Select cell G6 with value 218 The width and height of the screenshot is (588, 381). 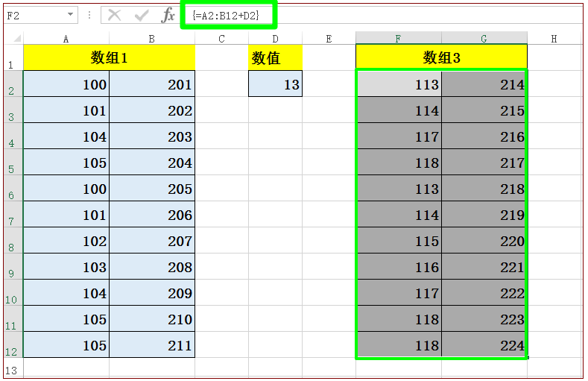(484, 188)
